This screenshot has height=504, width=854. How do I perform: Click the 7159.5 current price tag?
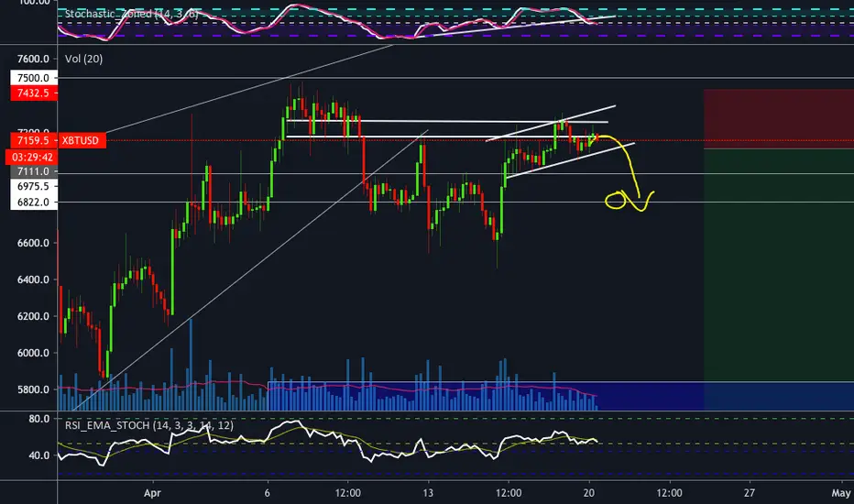point(33,140)
